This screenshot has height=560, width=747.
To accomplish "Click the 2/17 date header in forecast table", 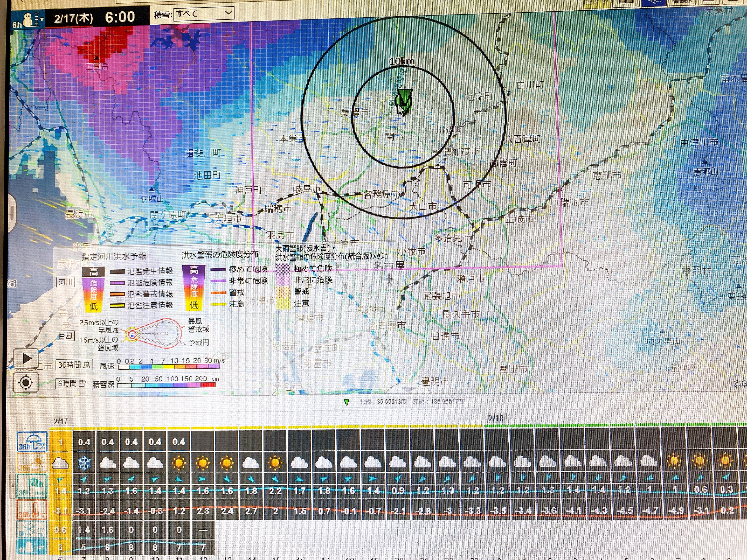I will coord(60,421).
